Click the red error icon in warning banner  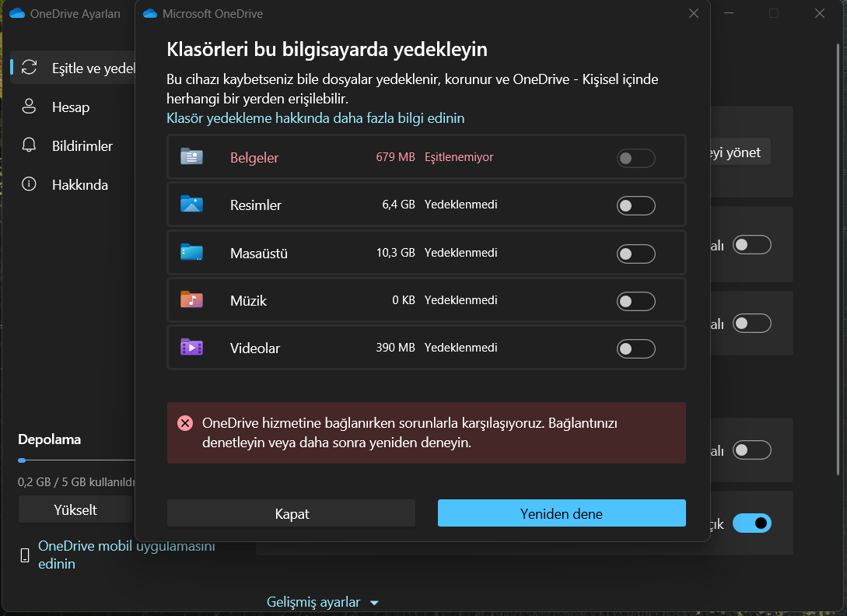(x=185, y=423)
